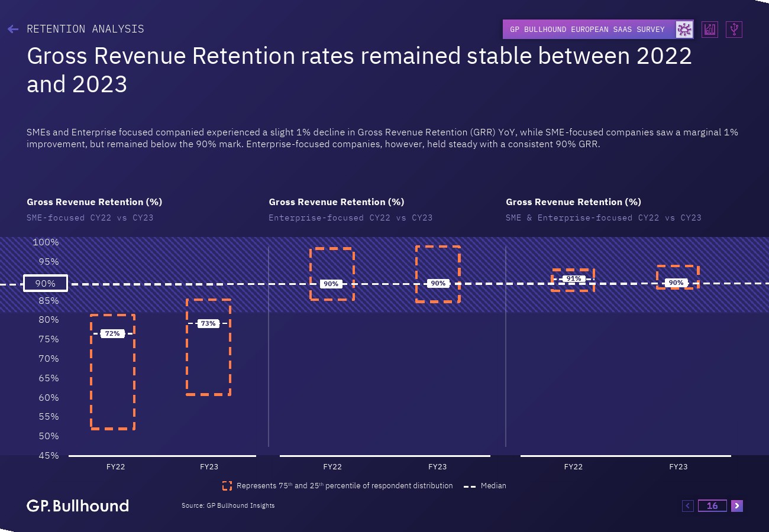Select the 73% median label for SME FY23
Viewport: 769px width, 532px height.
[x=208, y=323]
